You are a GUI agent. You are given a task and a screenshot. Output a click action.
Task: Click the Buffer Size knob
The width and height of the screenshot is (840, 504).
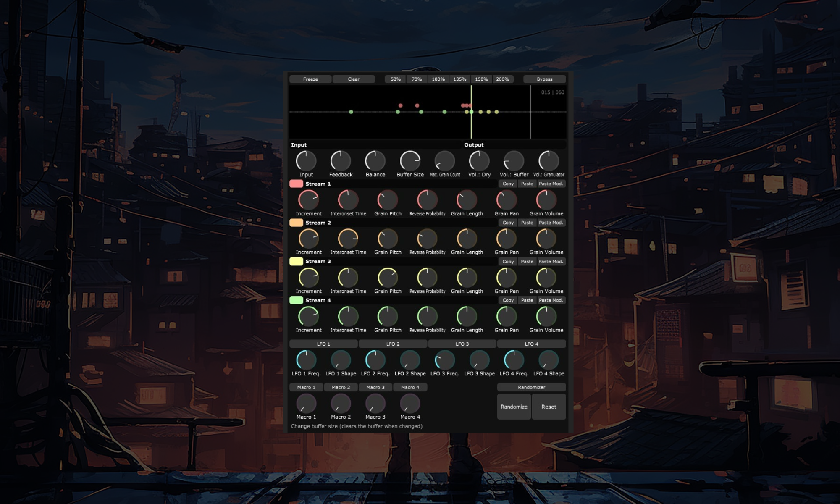(x=410, y=161)
